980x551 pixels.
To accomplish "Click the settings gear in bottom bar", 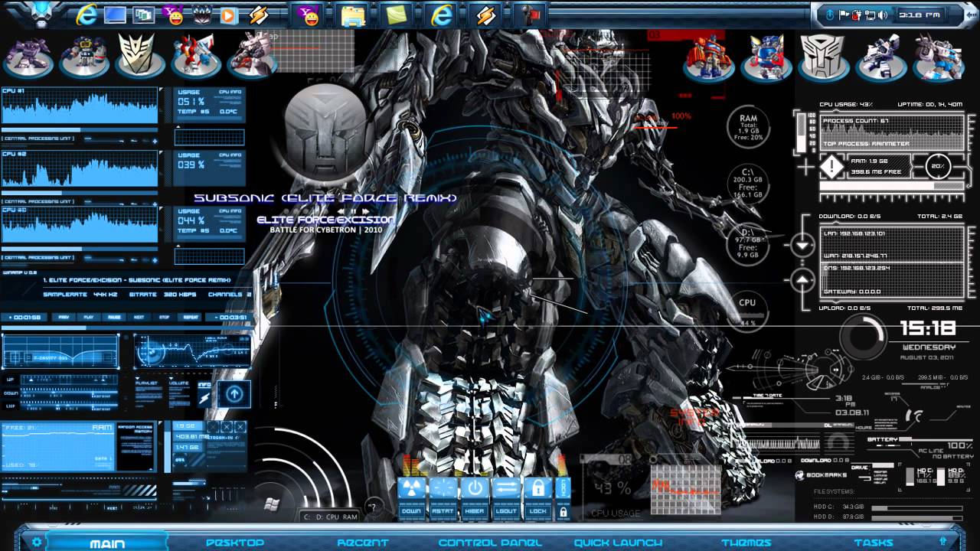I will coord(36,542).
